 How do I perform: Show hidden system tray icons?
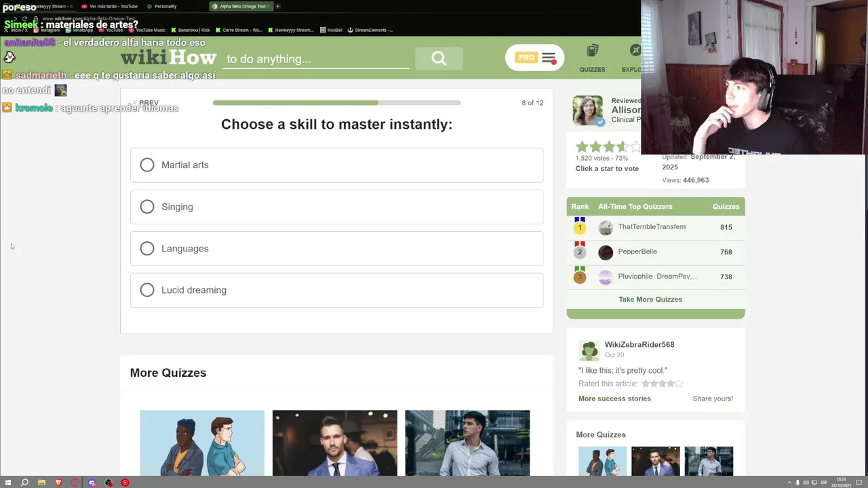coord(789,483)
